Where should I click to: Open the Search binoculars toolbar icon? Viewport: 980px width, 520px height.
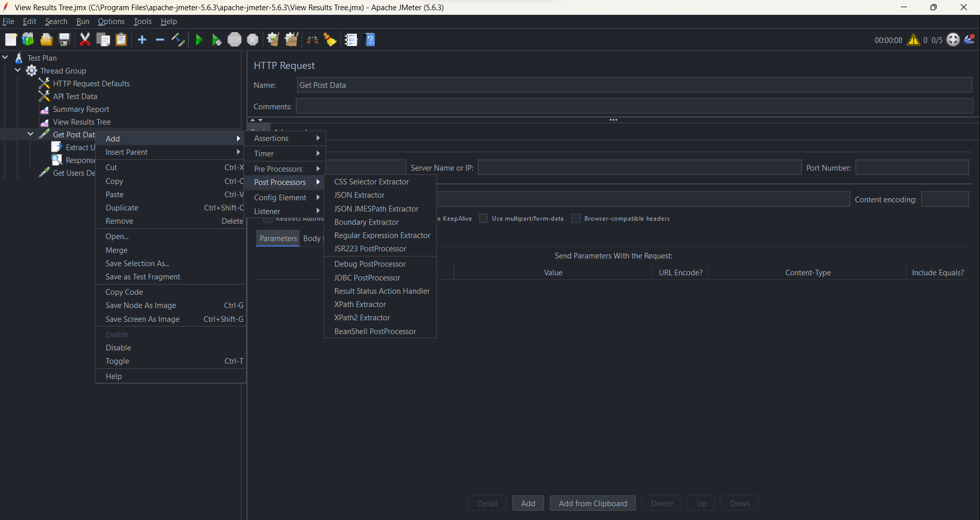[x=312, y=39]
